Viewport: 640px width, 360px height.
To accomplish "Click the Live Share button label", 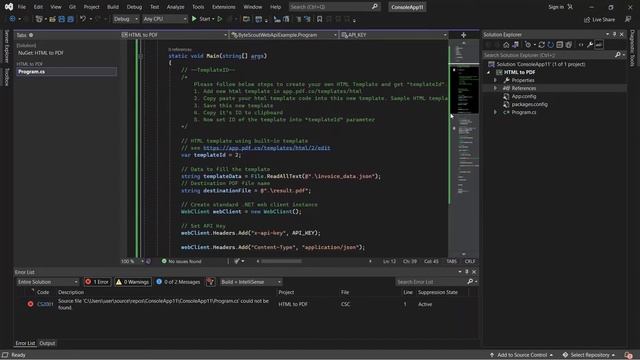I will coord(603,20).
